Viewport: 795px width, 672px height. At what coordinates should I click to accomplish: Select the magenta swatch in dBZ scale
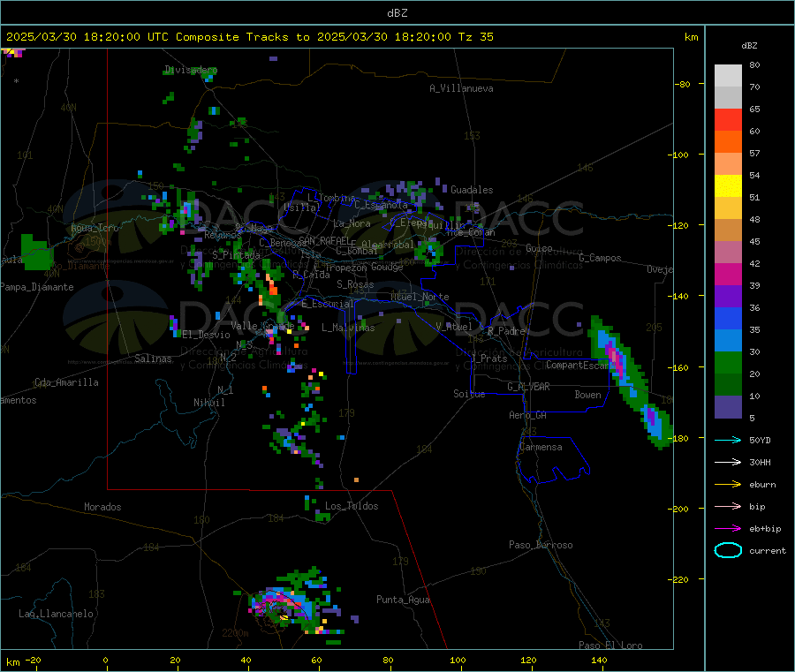(x=728, y=274)
